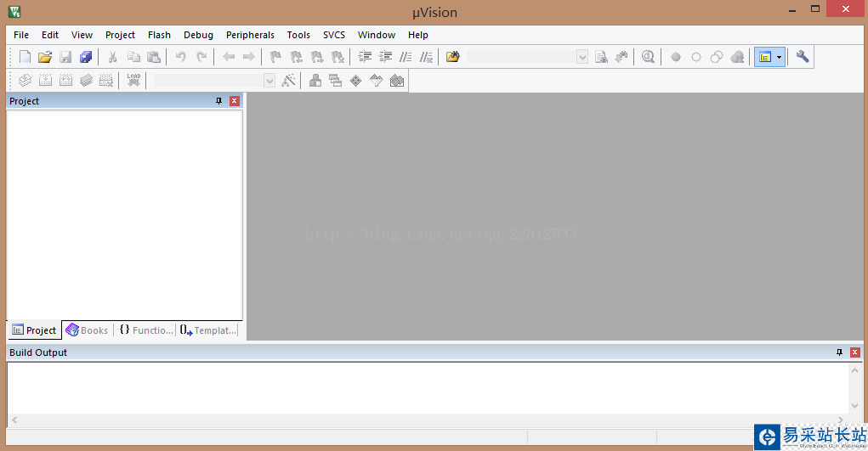
Task: Open Configuration with the wrench icon
Action: 803,56
